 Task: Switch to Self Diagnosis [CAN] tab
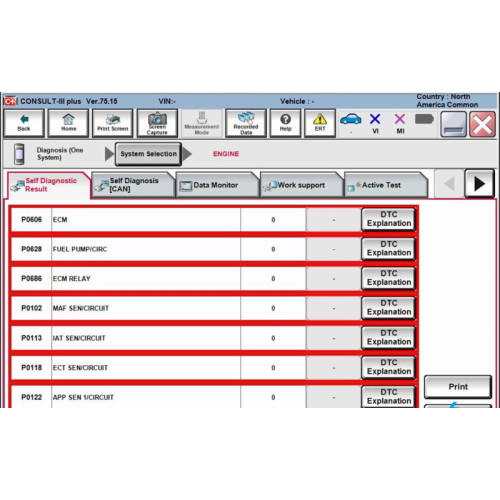133,185
